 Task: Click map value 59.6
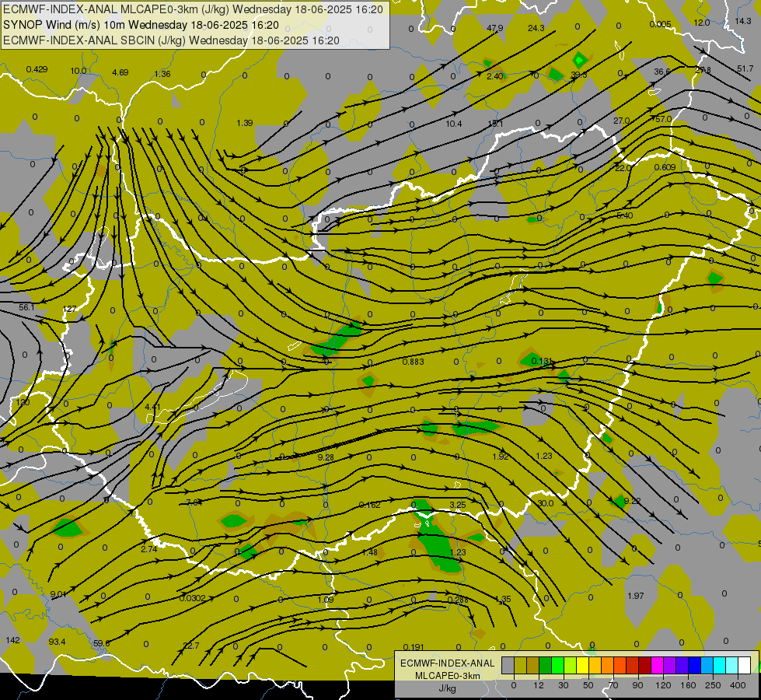[101, 643]
